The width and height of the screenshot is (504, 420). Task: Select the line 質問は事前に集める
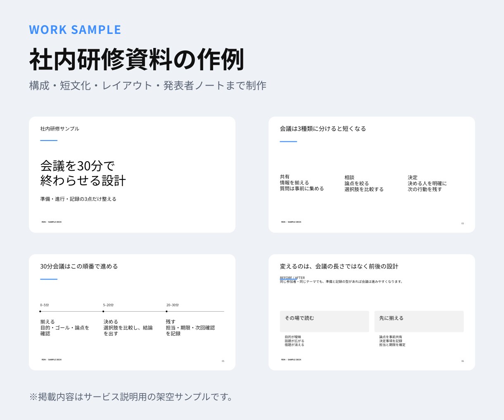coord(302,189)
